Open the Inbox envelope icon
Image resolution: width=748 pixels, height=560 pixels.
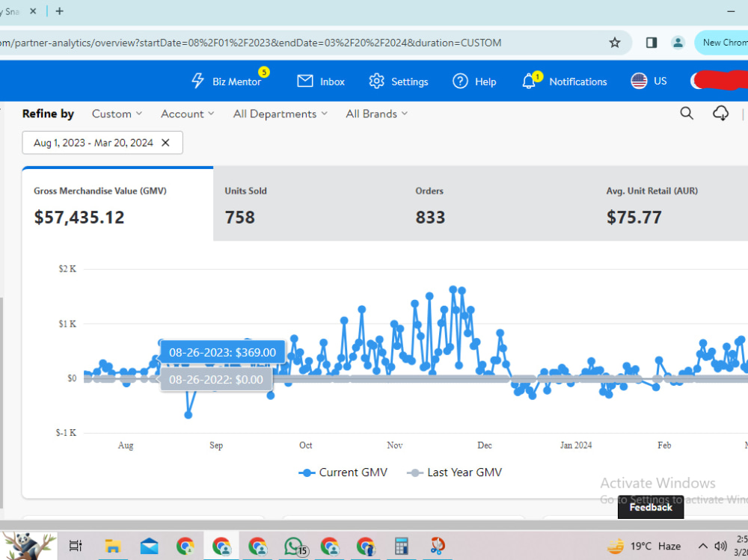coord(305,81)
